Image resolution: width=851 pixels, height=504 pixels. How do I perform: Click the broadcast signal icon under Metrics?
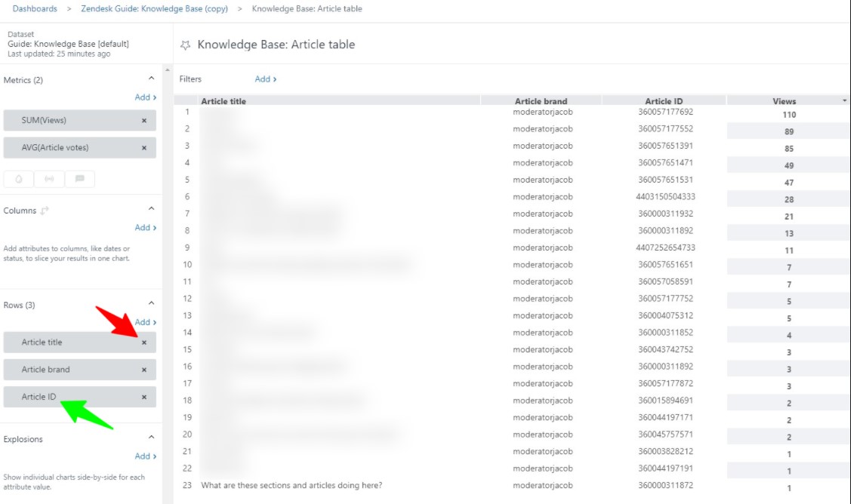[49, 179]
